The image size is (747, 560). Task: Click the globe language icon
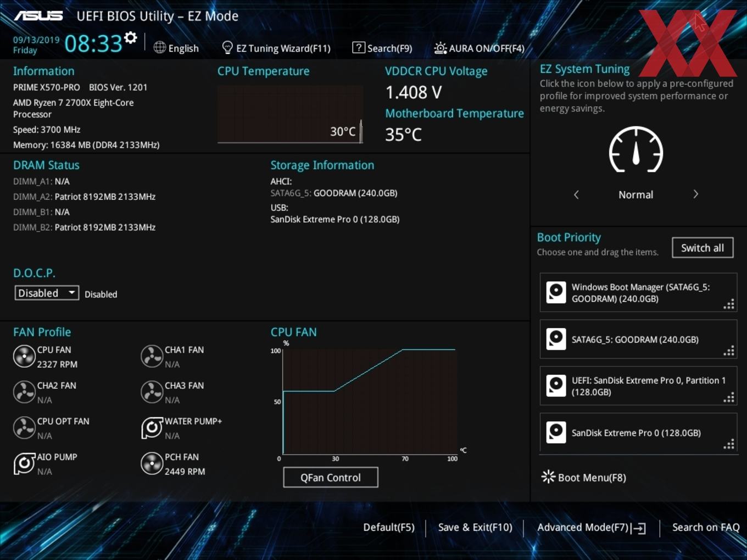(160, 48)
